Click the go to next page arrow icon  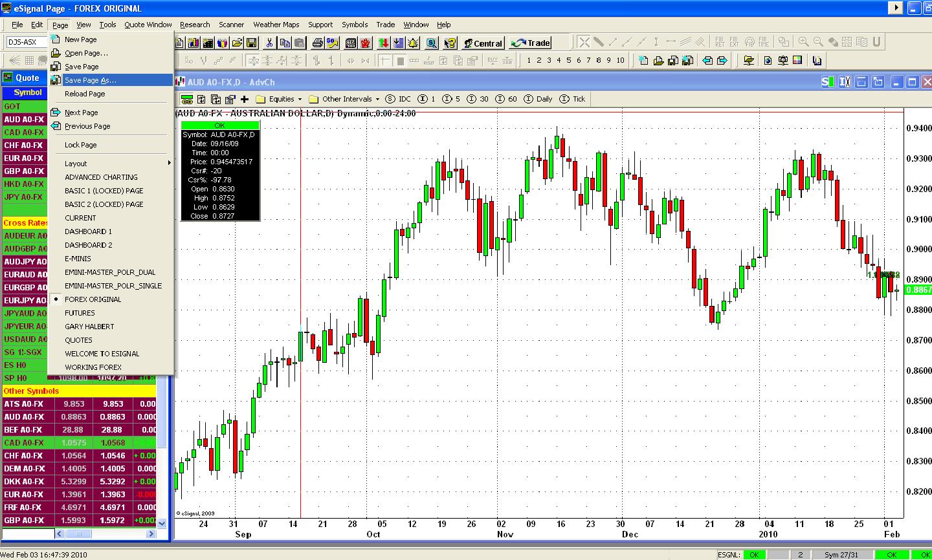(722, 60)
